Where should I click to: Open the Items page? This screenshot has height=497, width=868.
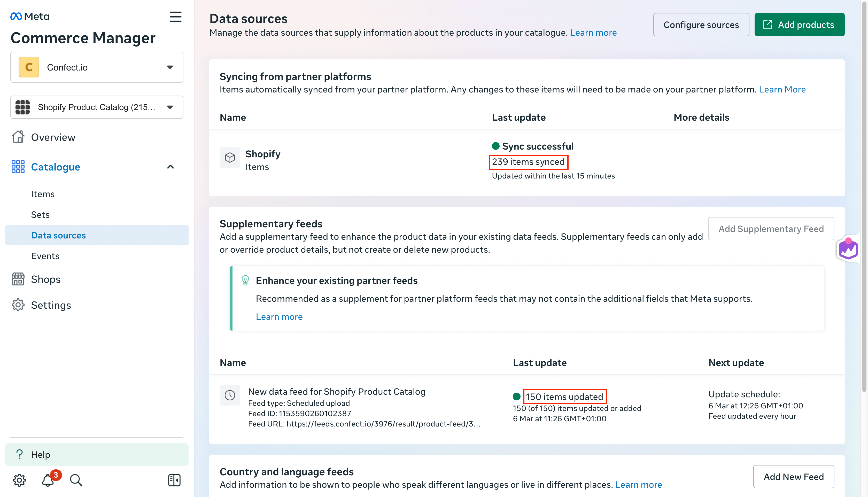pos(43,194)
